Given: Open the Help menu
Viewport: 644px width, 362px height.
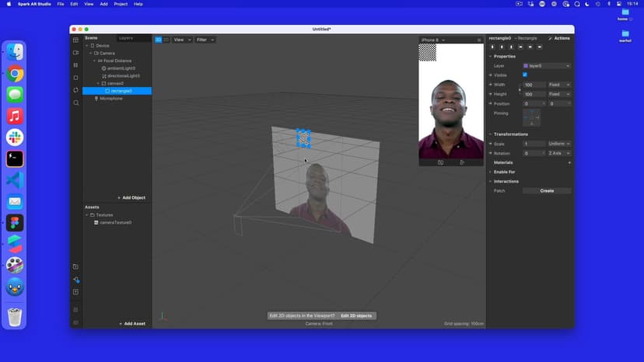Looking at the screenshot, I should [138, 4].
